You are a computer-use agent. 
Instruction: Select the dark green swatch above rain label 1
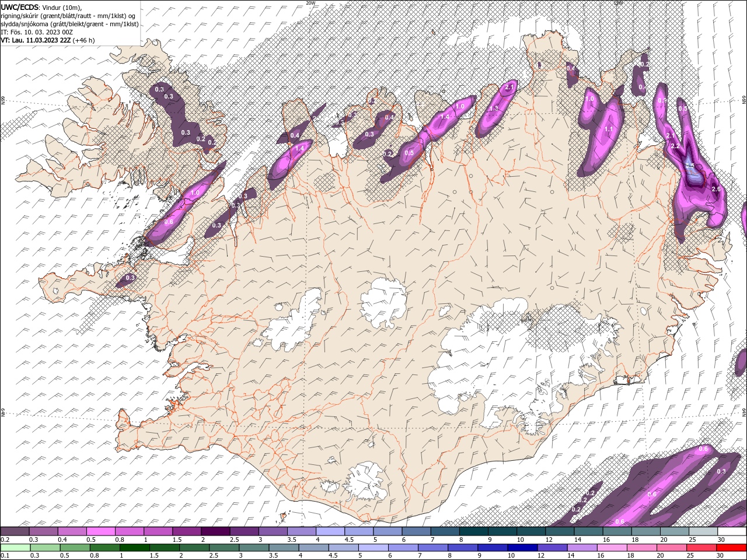point(135,547)
